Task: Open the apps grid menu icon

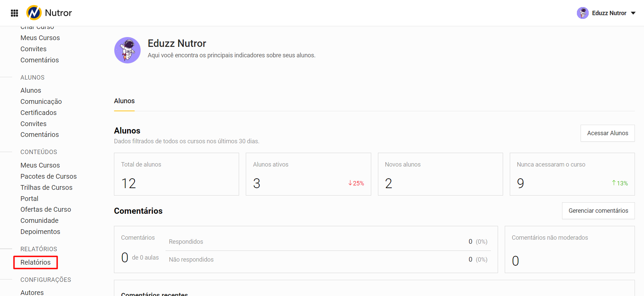Action: [x=14, y=13]
